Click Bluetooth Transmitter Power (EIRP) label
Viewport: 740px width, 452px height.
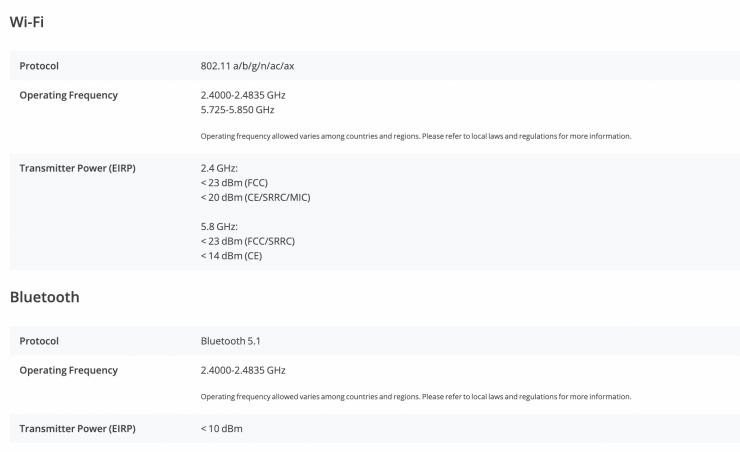[x=77, y=429]
